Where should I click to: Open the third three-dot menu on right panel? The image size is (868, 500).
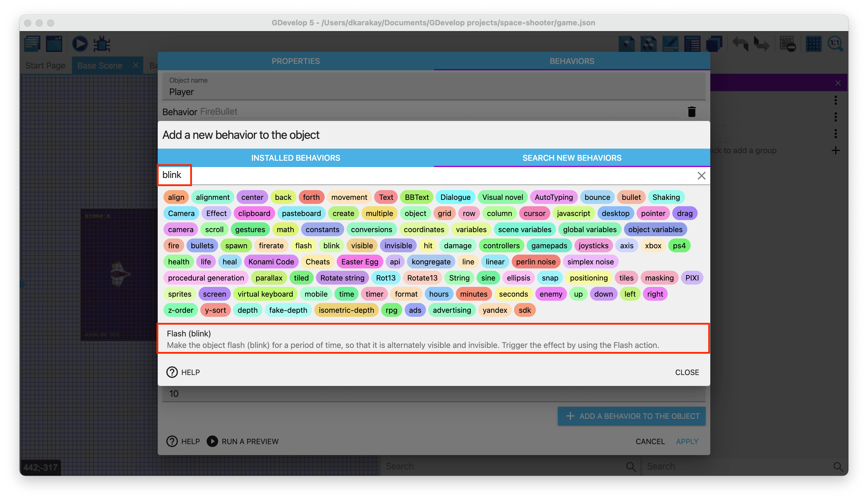click(835, 134)
